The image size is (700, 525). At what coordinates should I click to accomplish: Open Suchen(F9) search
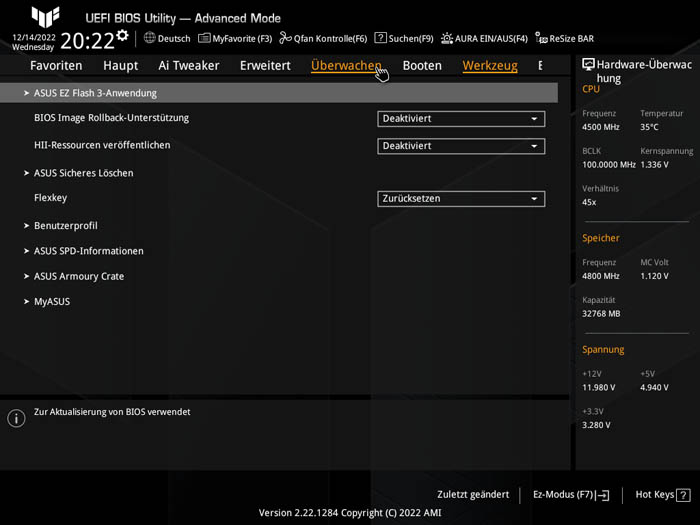pyautogui.click(x=411, y=38)
